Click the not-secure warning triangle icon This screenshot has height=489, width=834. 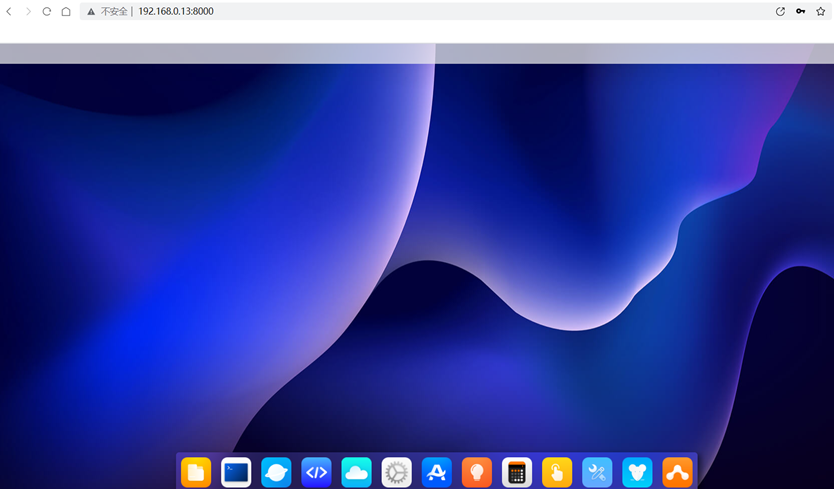[91, 12]
